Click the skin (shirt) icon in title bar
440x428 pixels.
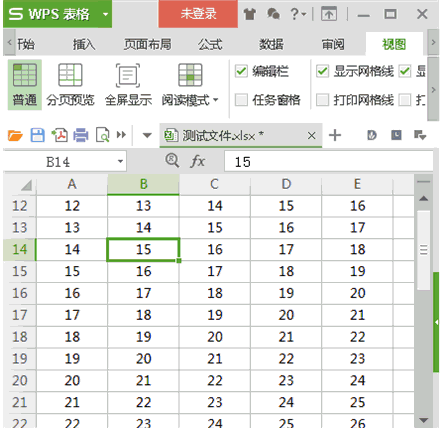pyautogui.click(x=249, y=14)
